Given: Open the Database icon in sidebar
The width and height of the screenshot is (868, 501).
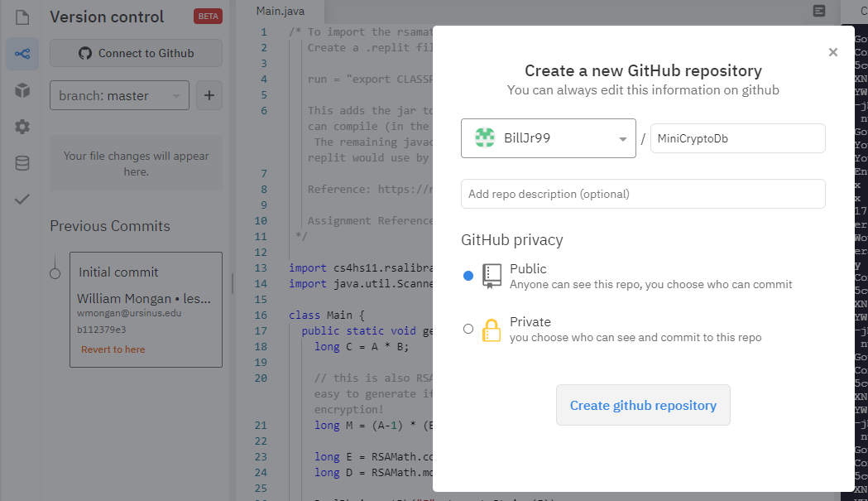Looking at the screenshot, I should tap(22, 163).
